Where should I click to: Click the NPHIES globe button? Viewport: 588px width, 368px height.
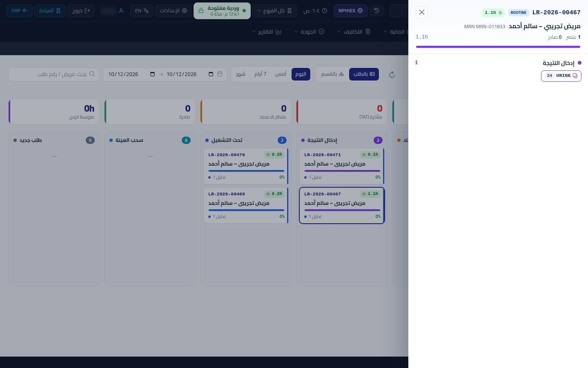[x=350, y=11]
